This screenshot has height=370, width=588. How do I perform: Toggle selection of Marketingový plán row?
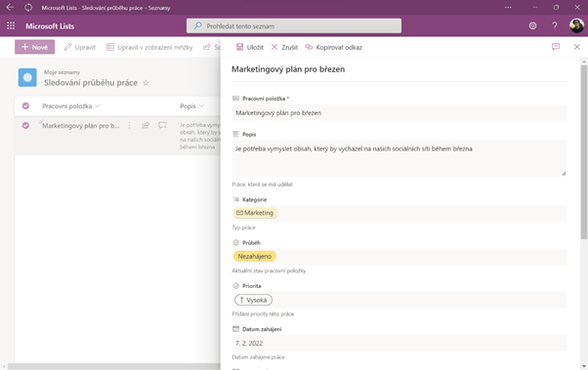pyautogui.click(x=25, y=125)
